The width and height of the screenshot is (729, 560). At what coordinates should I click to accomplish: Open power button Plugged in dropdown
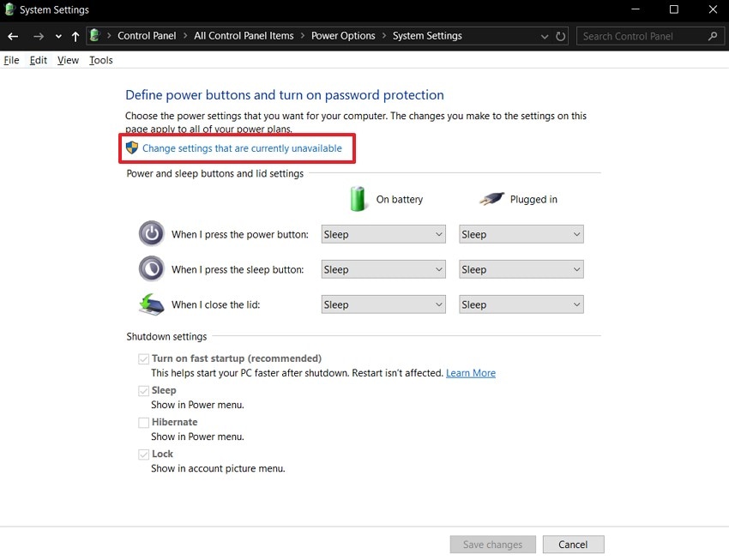tap(521, 234)
